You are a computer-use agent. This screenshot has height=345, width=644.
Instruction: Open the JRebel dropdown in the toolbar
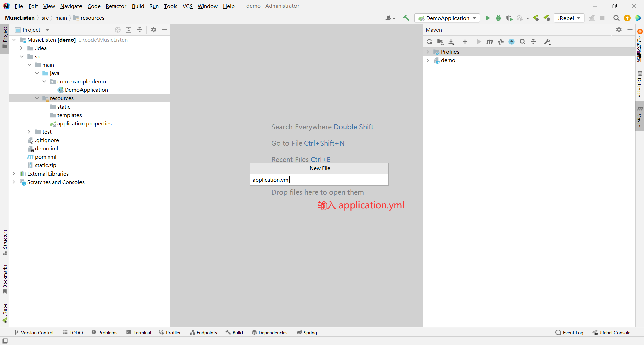click(569, 18)
